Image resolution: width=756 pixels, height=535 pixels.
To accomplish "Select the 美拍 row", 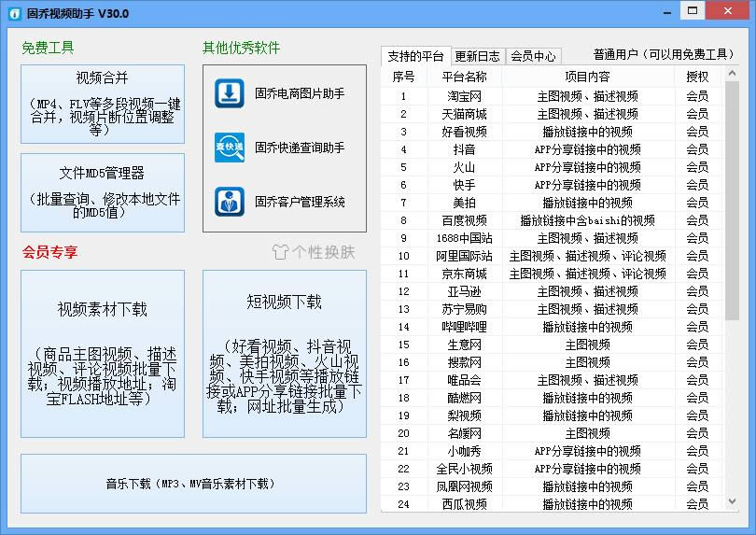I will pos(553,203).
